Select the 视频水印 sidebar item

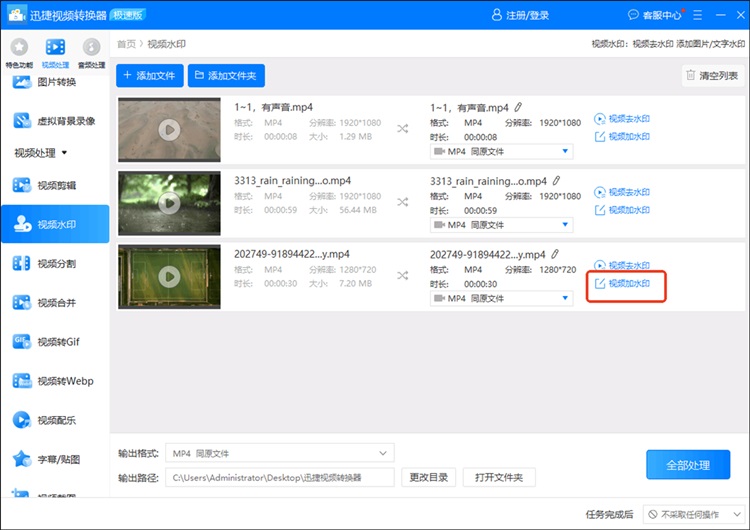(55, 224)
